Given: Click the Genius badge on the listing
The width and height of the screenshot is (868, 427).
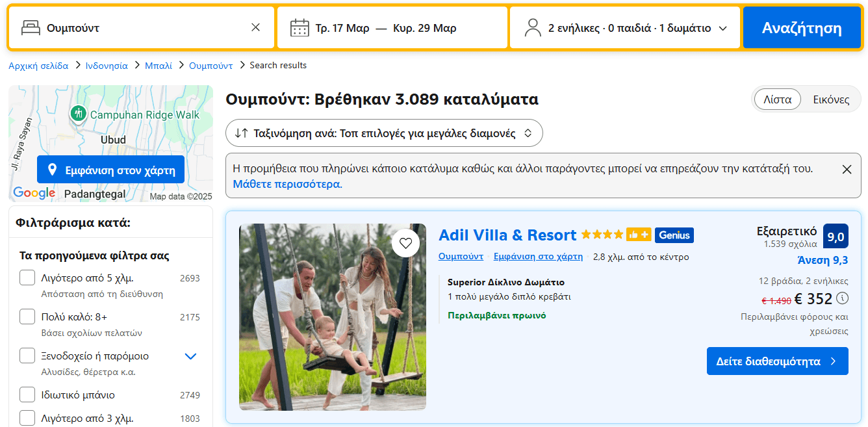Looking at the screenshot, I should [x=674, y=235].
